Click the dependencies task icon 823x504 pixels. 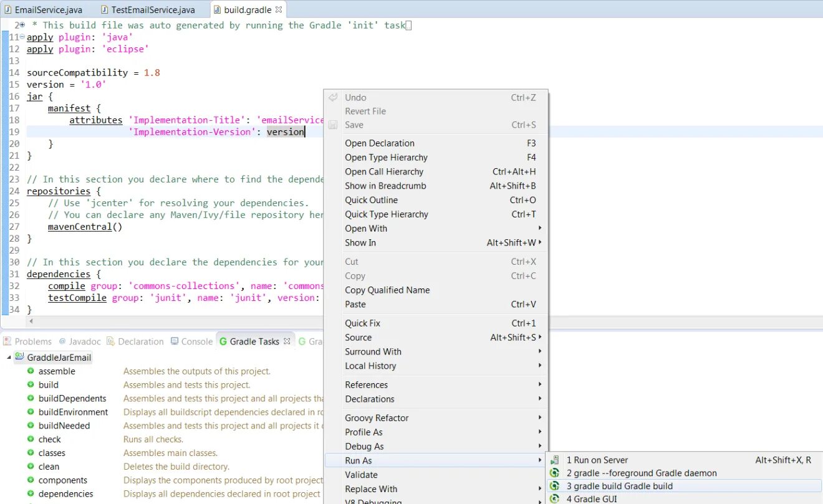click(x=31, y=494)
